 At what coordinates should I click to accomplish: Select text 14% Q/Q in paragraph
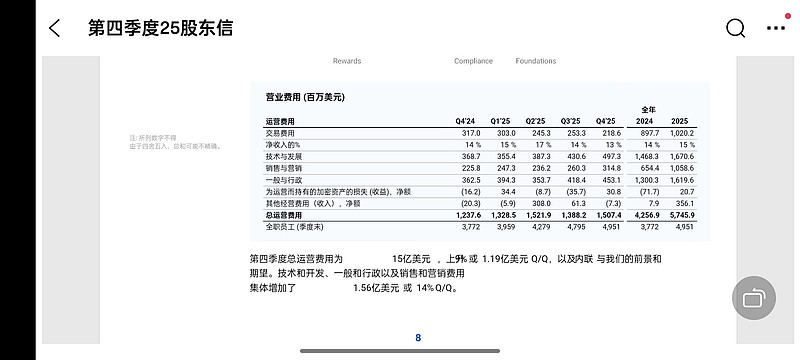point(435,288)
